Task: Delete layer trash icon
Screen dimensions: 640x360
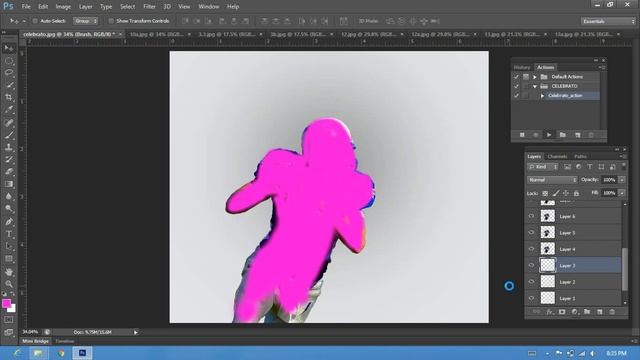Action: (612, 312)
